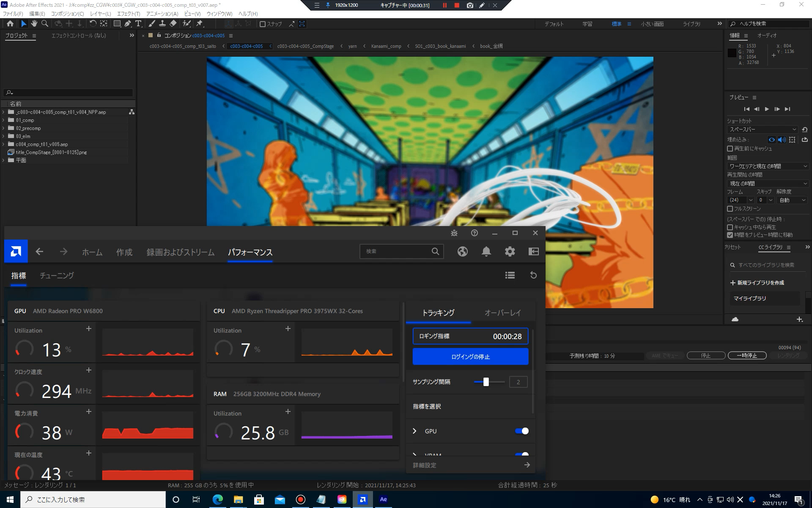
Task: Click the AMD settings gear icon
Action: pyautogui.click(x=510, y=251)
